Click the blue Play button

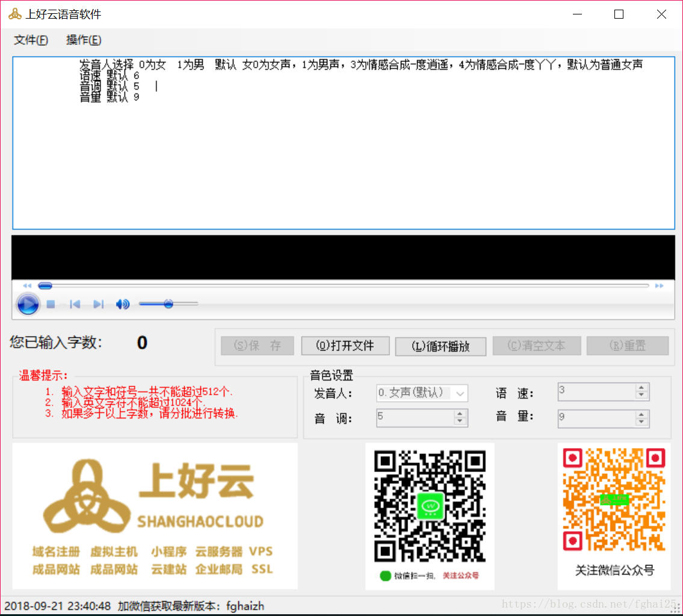(28, 304)
